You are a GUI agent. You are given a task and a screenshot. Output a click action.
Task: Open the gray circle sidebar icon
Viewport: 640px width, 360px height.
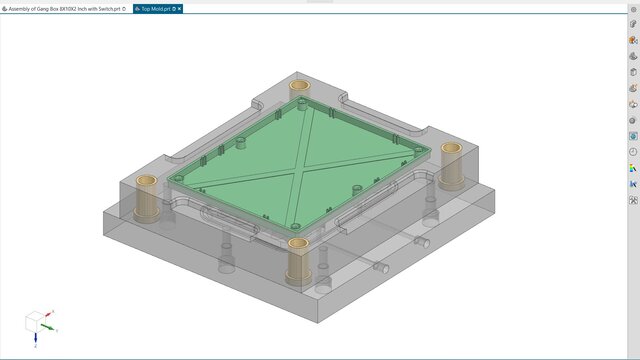click(x=633, y=120)
